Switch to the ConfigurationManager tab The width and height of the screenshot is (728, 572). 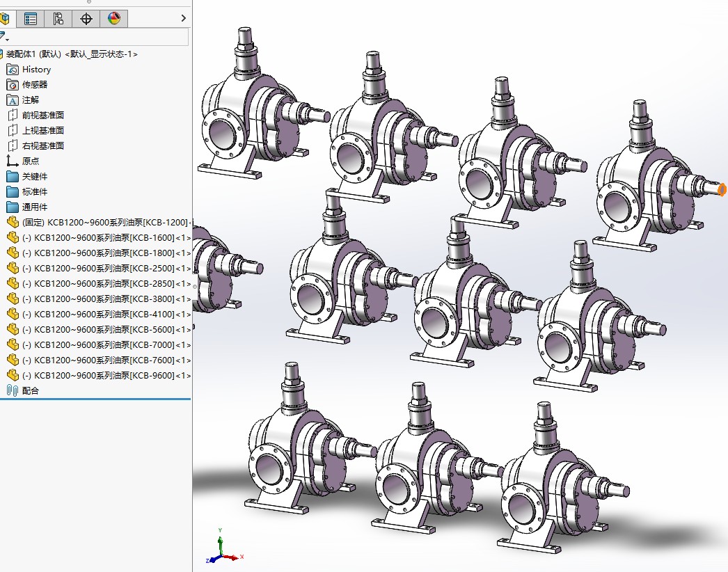[58, 19]
